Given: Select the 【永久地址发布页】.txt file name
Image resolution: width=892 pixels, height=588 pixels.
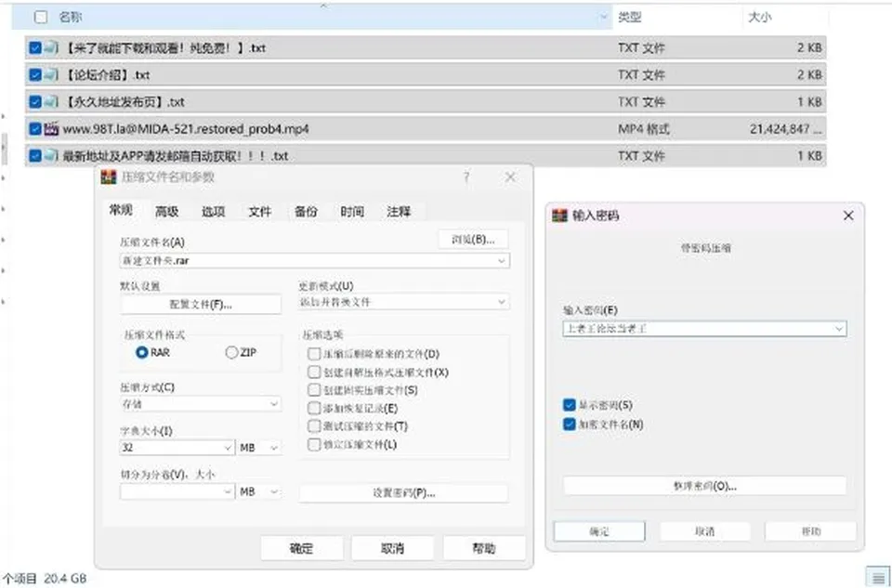Looking at the screenshot, I should [124, 102].
